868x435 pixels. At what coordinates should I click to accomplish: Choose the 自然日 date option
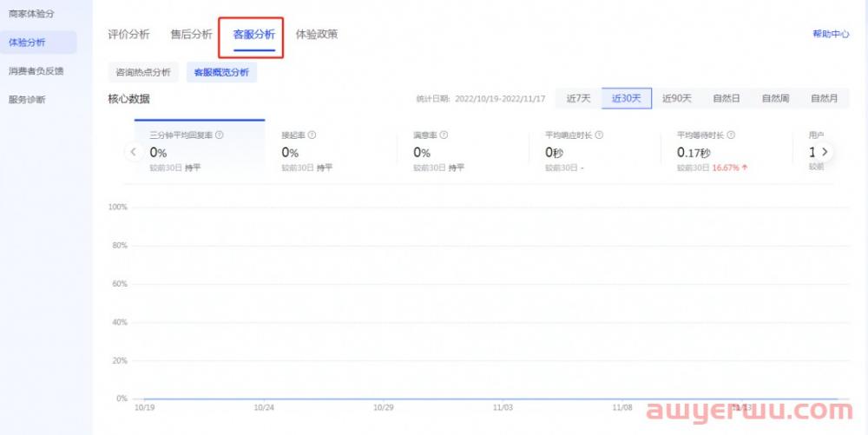coord(727,98)
